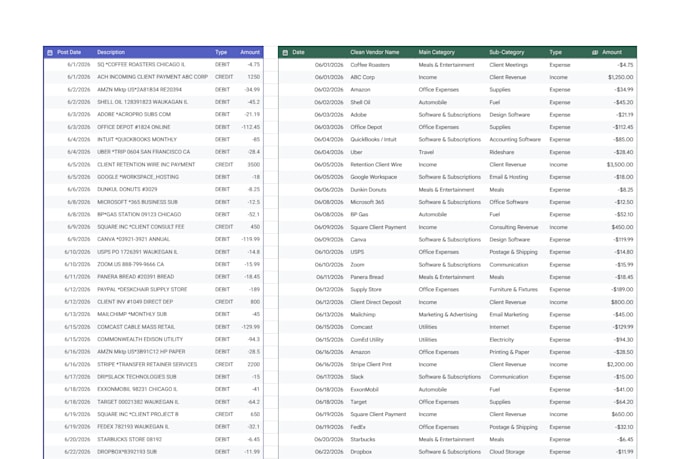Click 'UBER *TRIP 0604 SAN FRANCISCO CA' cell
680x459 pixels.
coord(144,152)
